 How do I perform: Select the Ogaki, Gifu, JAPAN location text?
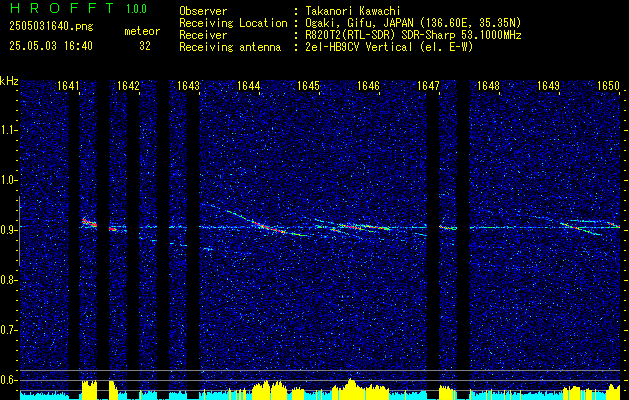[x=413, y=23]
